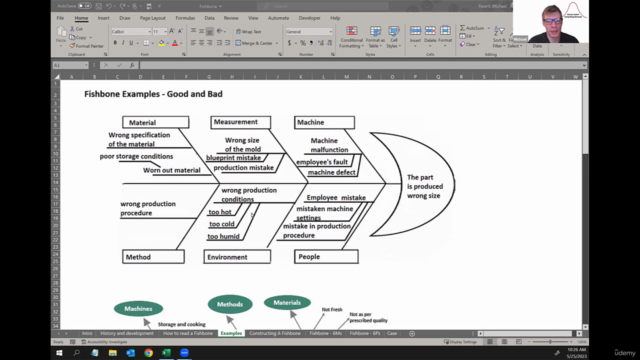
Task: Click the Percent Style icon
Action: tap(303, 43)
